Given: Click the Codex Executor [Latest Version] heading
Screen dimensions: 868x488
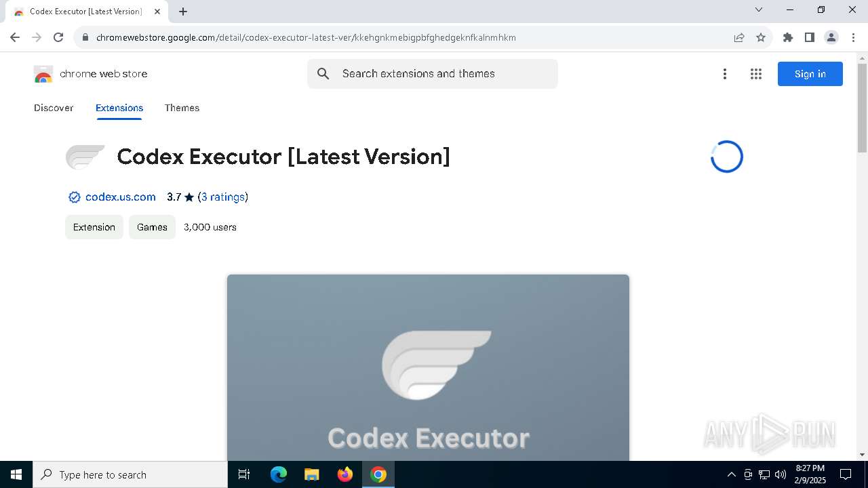Looking at the screenshot, I should [283, 157].
